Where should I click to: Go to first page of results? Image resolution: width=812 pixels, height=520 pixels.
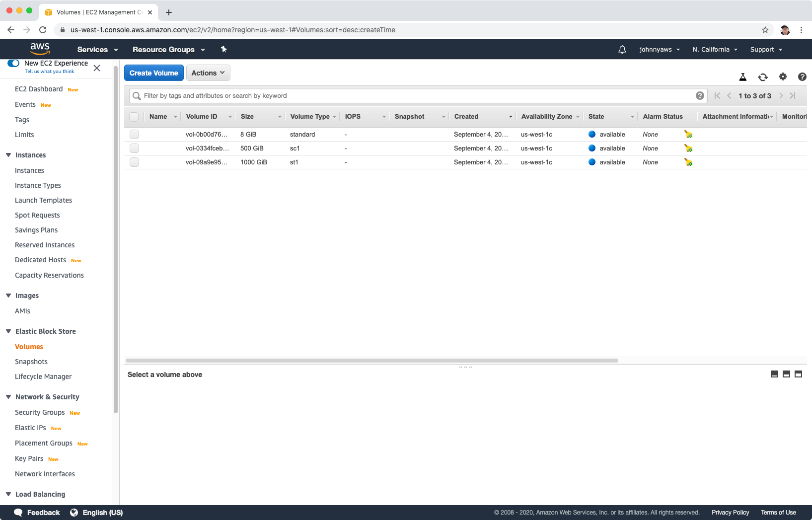pos(717,96)
